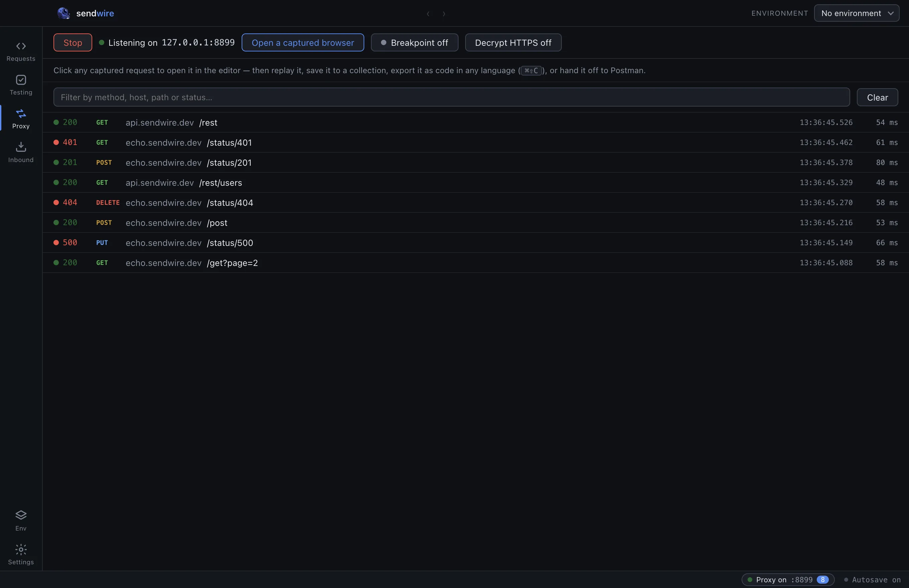Click the red 500 status code
The width and height of the screenshot is (909, 588).
coord(70,243)
